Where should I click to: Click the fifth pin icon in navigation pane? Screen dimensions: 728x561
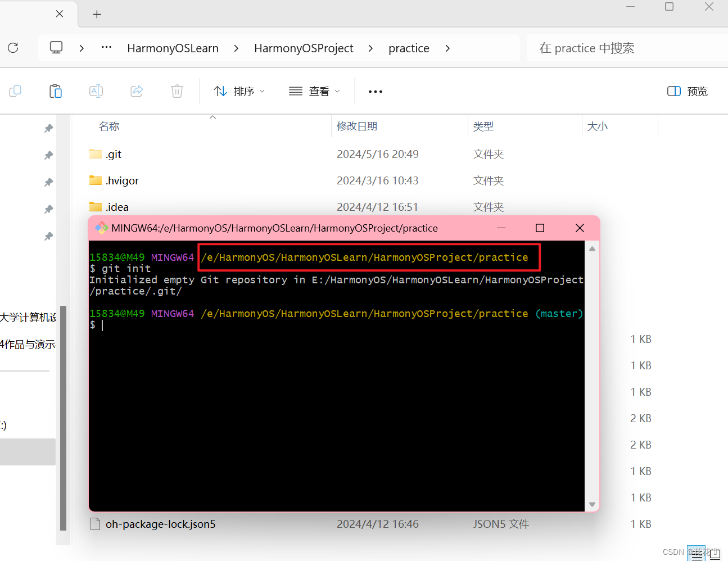tap(49, 236)
